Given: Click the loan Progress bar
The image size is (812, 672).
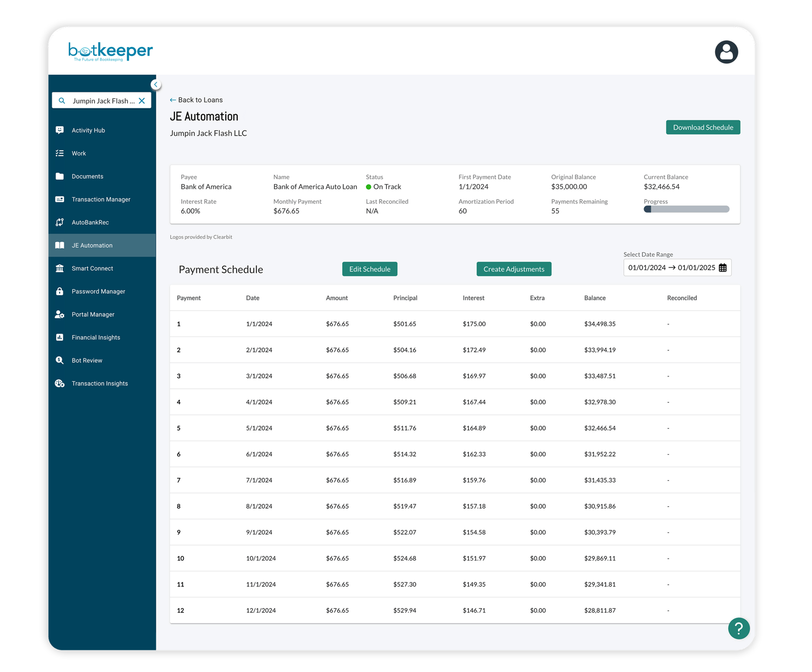Looking at the screenshot, I should 686,208.
